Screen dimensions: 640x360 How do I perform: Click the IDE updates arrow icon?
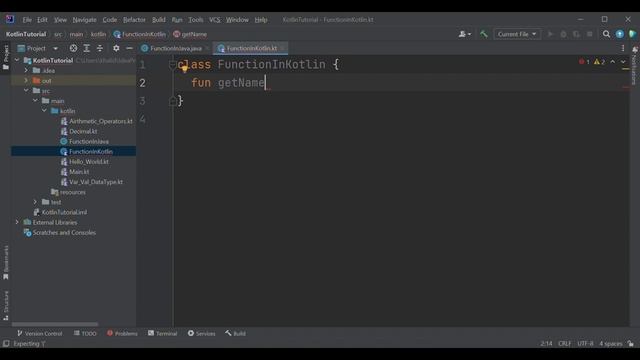620,34
